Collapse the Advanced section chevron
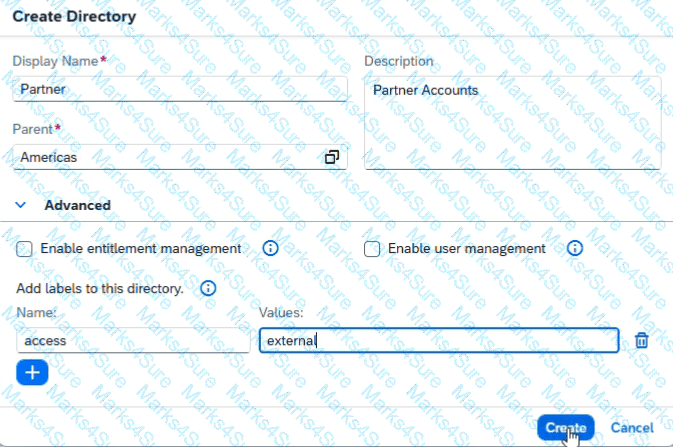This screenshot has height=447, width=673. [x=20, y=205]
